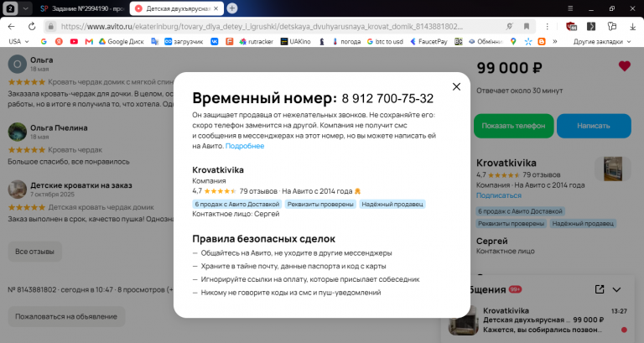
Task: Open the UAKino bookmark
Action: (x=296, y=41)
